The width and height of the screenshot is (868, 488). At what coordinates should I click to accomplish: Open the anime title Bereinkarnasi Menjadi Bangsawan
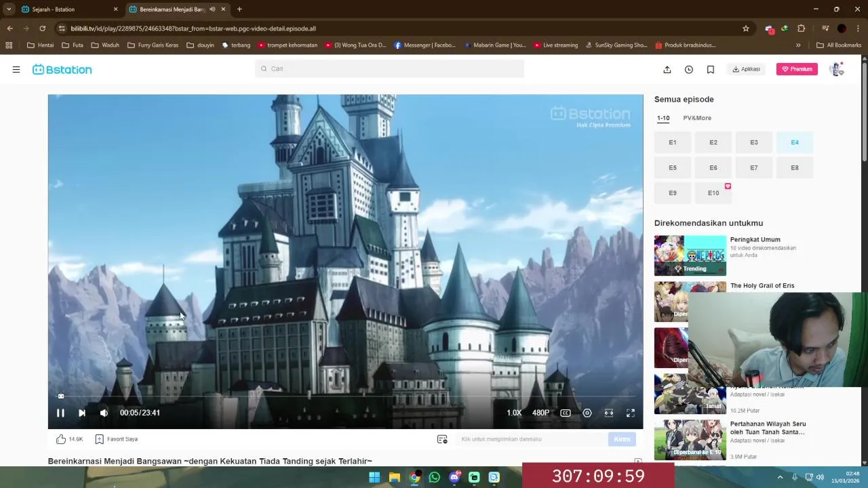(210, 461)
